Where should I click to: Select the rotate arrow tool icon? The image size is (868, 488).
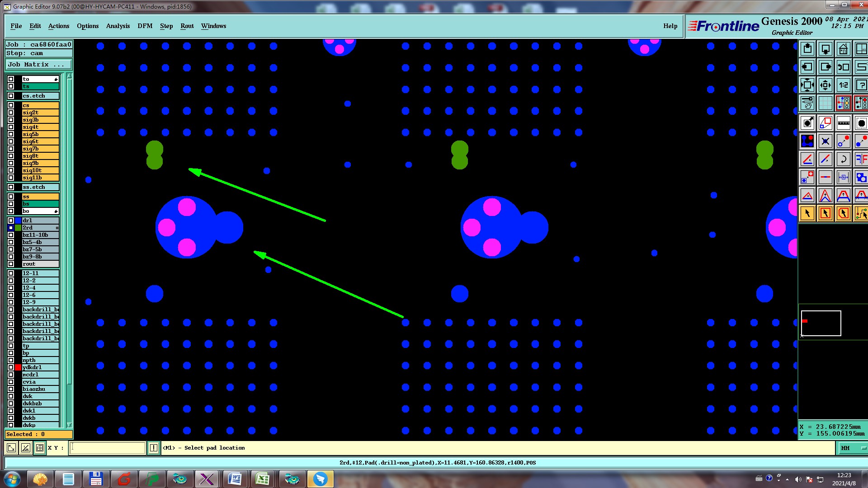pos(843,159)
